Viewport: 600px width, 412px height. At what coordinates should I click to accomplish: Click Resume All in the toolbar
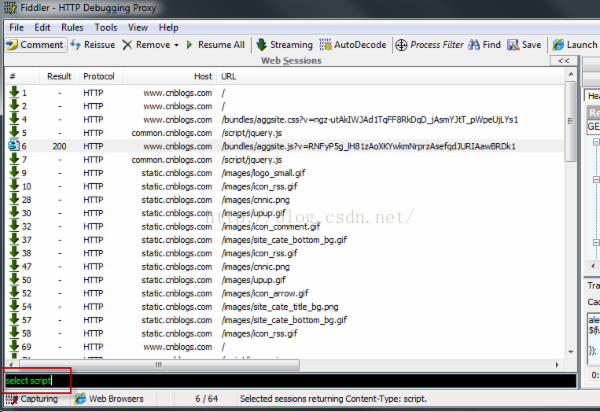coord(215,45)
